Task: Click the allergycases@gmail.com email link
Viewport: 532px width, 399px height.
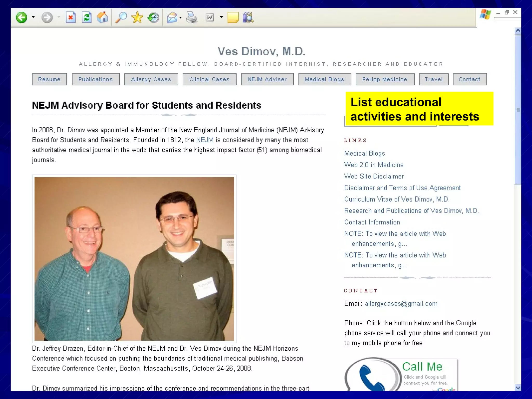Action: pos(401,303)
